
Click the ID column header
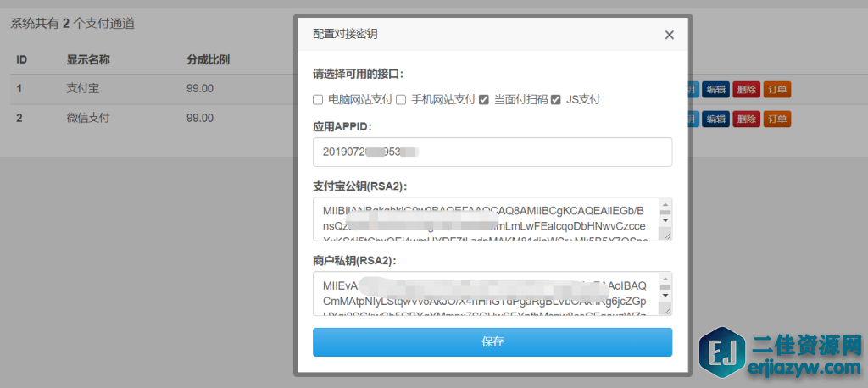click(x=21, y=59)
